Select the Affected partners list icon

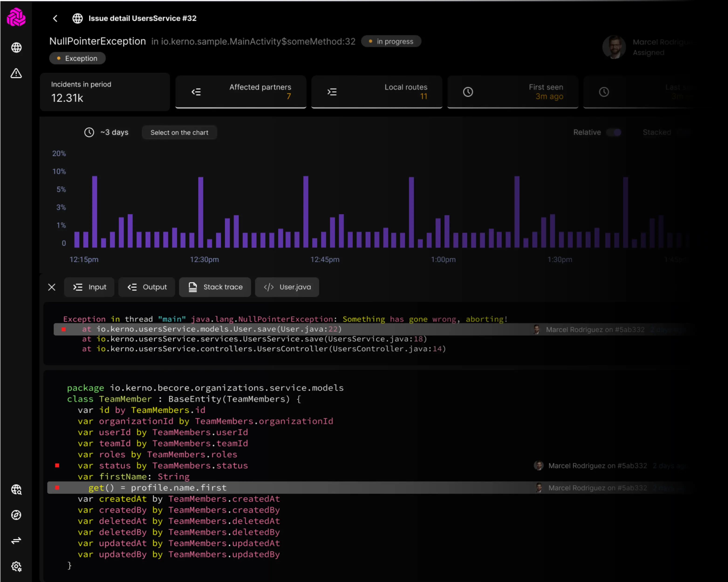tap(196, 91)
